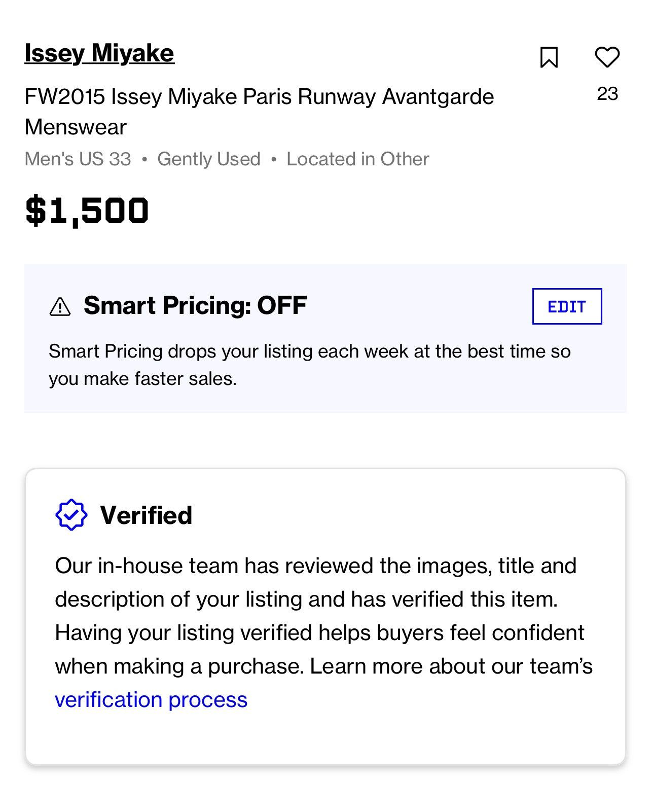Screen dimensions: 651x812
Task: Click the blue Verified badge icon
Action: [x=71, y=515]
